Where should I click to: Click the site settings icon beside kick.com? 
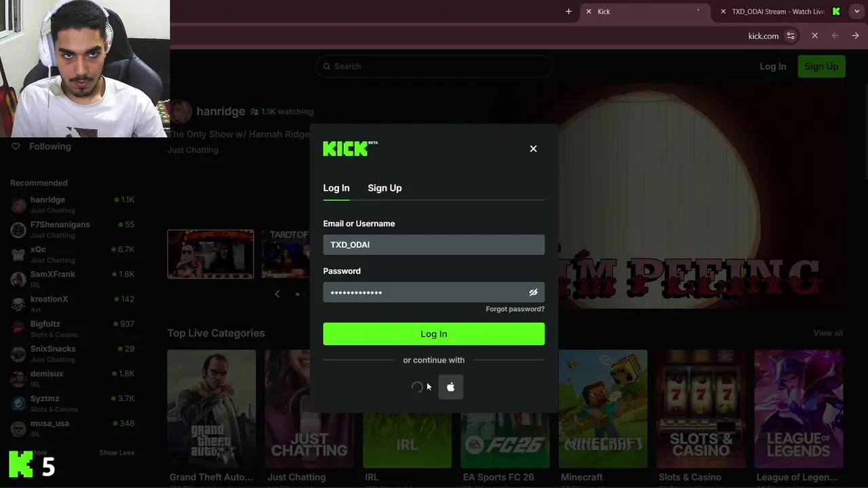coord(791,36)
